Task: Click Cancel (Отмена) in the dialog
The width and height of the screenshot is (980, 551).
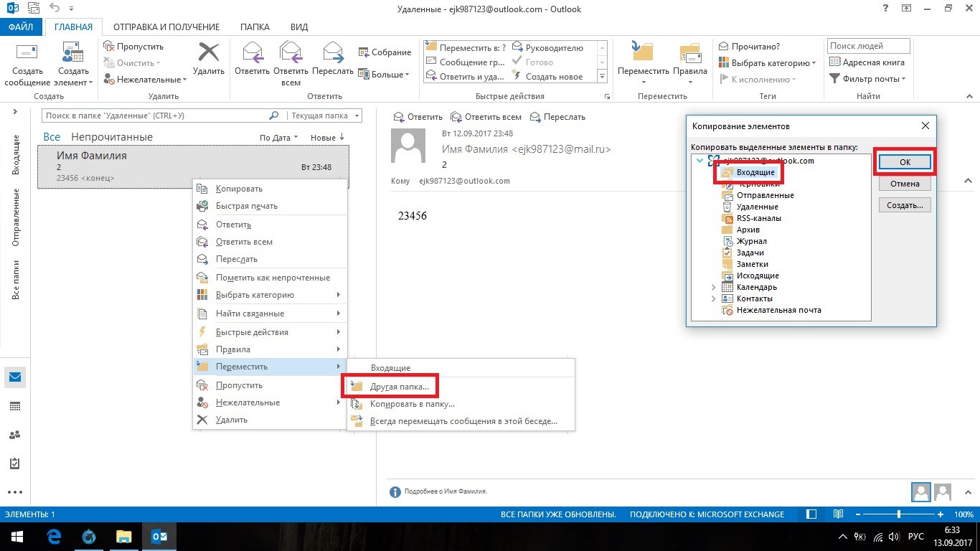Action: 905,184
